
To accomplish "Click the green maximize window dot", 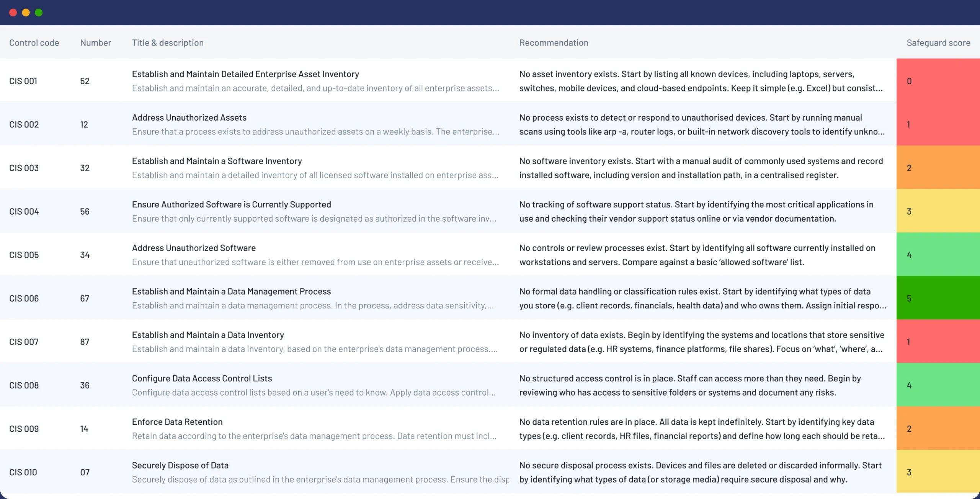I will tap(39, 13).
